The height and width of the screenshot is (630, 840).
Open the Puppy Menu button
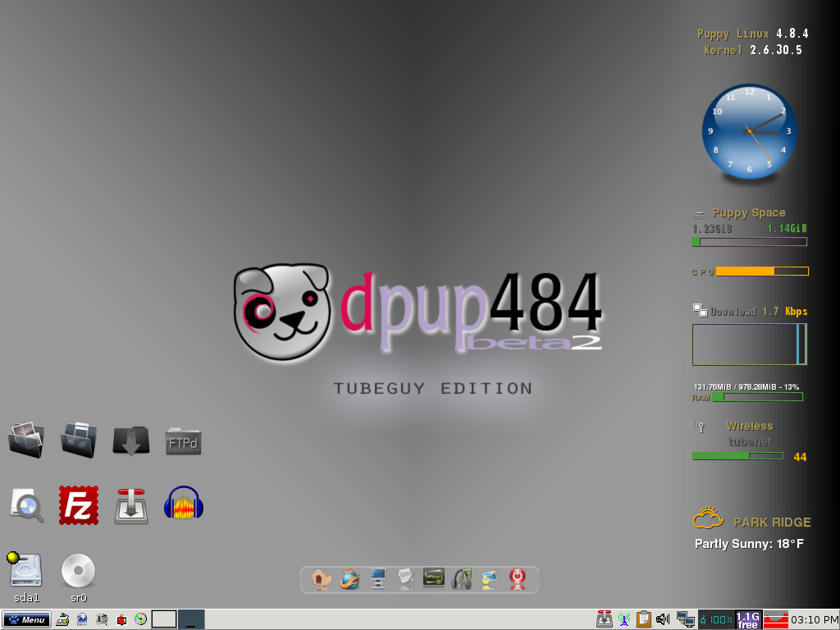point(26,620)
